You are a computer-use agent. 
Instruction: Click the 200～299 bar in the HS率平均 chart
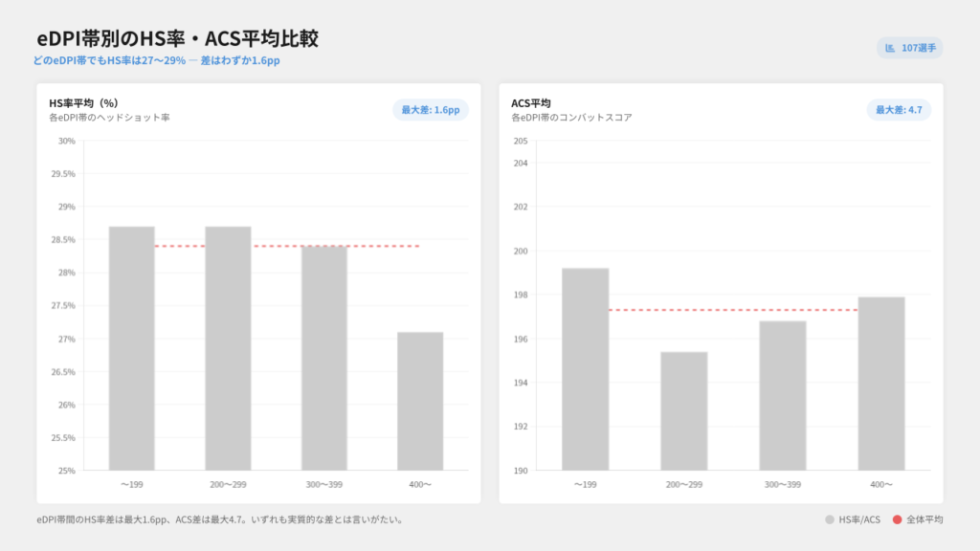point(228,348)
